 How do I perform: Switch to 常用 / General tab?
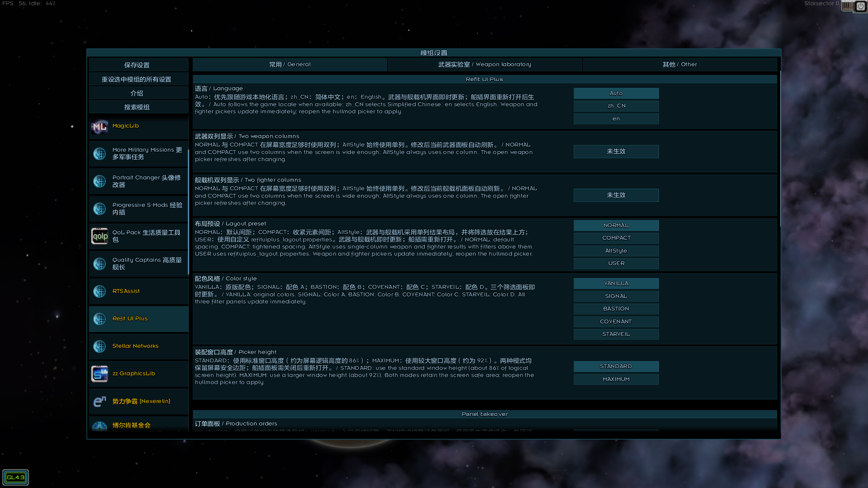pyautogui.click(x=290, y=64)
